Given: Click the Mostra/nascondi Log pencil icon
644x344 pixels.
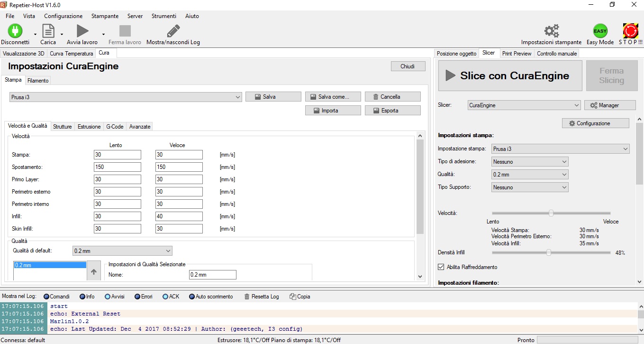Looking at the screenshot, I should 173,31.
